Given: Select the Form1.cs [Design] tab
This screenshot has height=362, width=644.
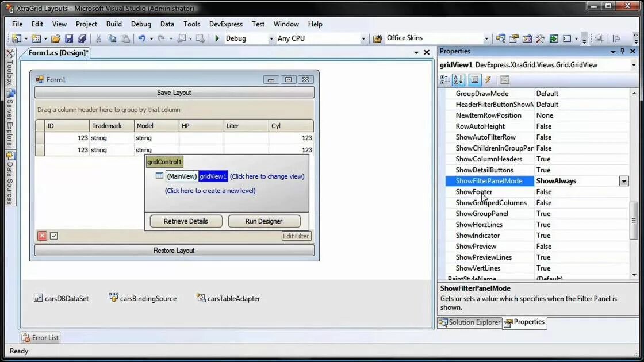Looking at the screenshot, I should click(58, 52).
